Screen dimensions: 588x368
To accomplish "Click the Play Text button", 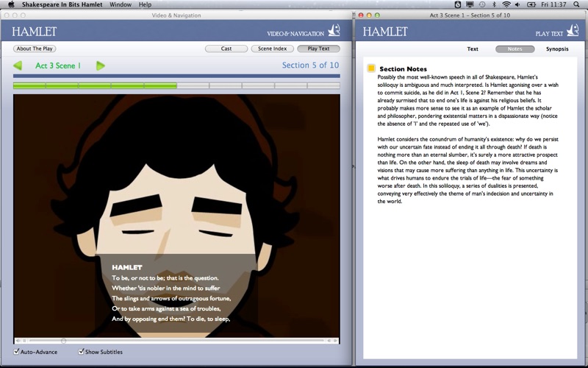I will (318, 49).
